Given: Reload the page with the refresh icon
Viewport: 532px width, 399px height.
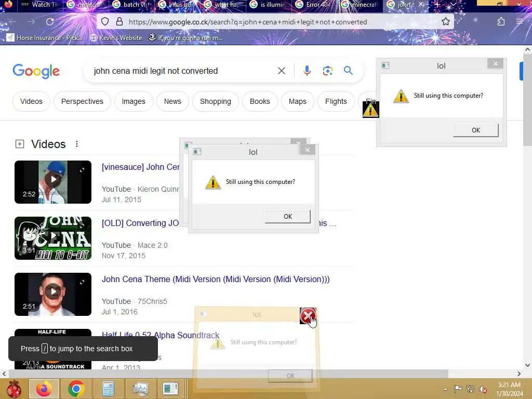Looking at the screenshot, I should [x=50, y=22].
